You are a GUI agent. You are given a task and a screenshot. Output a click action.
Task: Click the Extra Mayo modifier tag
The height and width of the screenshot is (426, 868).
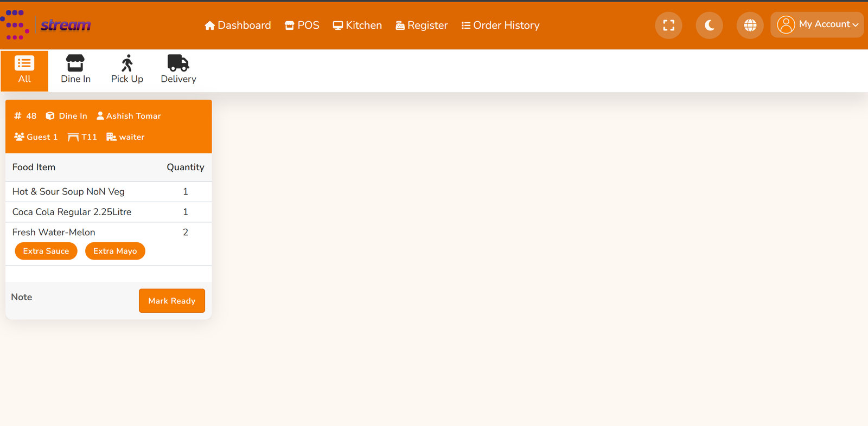(x=115, y=251)
